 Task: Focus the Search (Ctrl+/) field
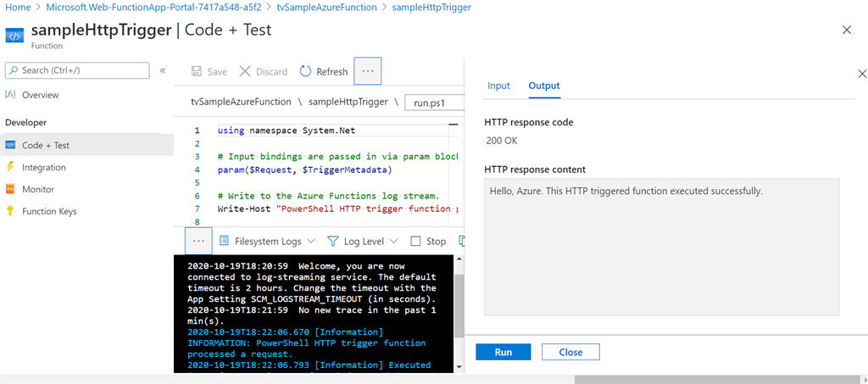(77, 70)
